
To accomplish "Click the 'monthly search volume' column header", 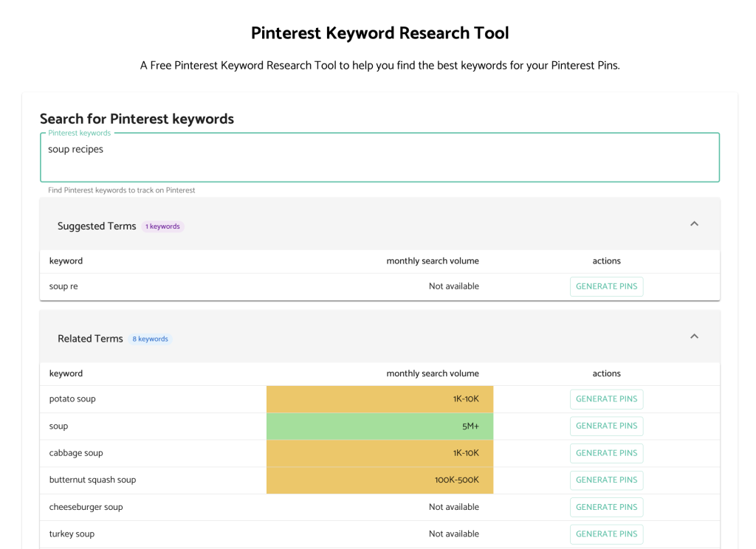I will 433,373.
